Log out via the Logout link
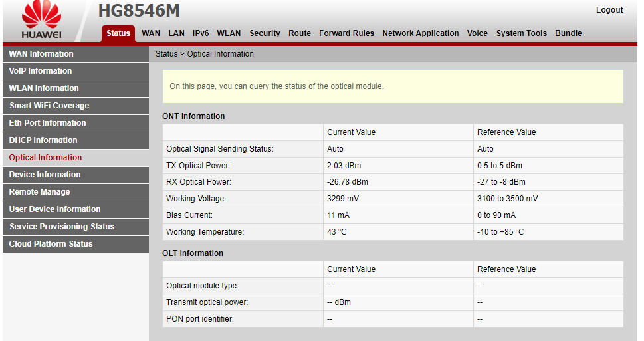 pos(609,10)
